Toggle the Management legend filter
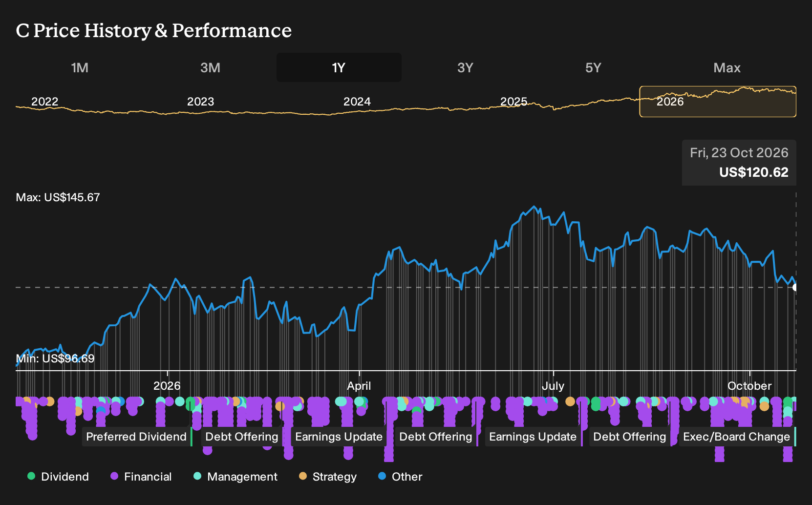This screenshot has height=505, width=812. click(x=235, y=477)
